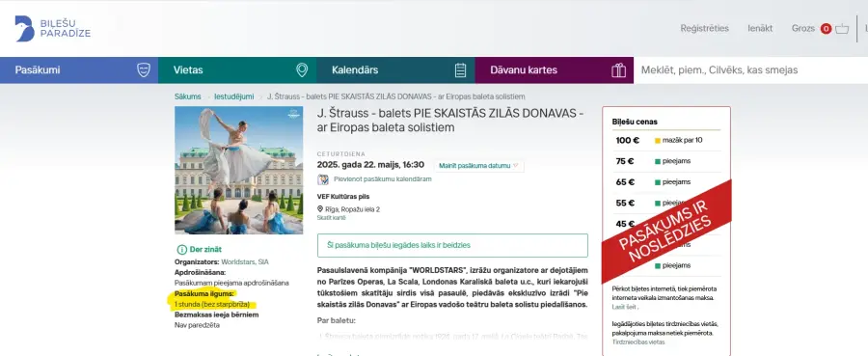
Task: Click the gift box icon in Dāvanu kartes
Action: pyautogui.click(x=618, y=70)
